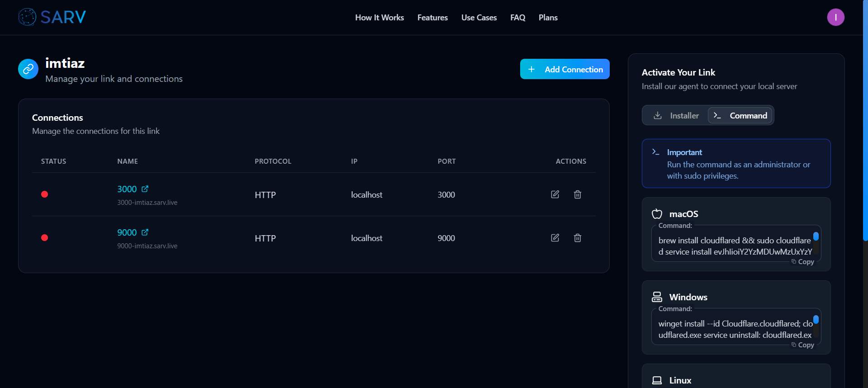Delete the 9000 connection

(x=578, y=238)
